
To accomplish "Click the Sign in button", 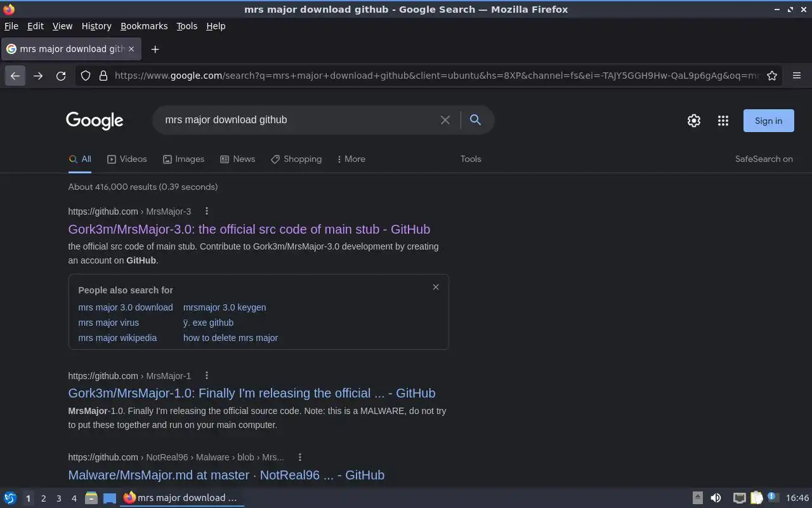I will (x=768, y=121).
